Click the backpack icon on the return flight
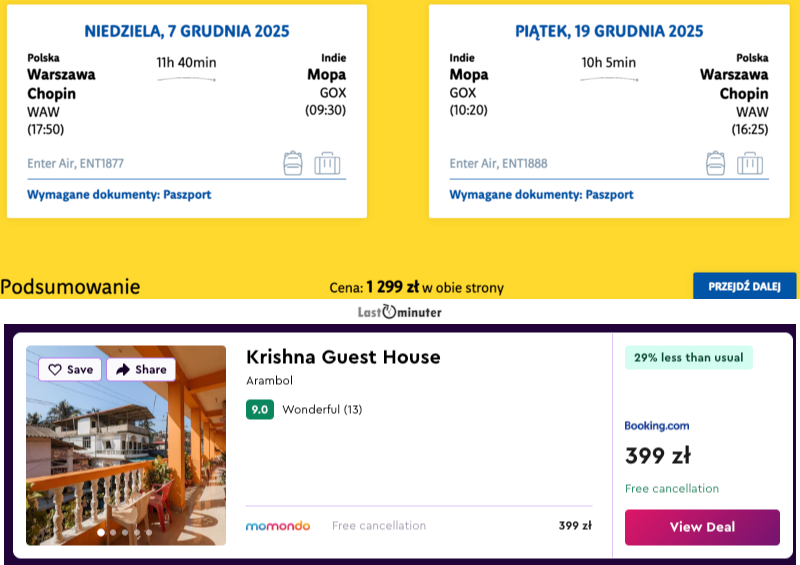 click(x=716, y=163)
